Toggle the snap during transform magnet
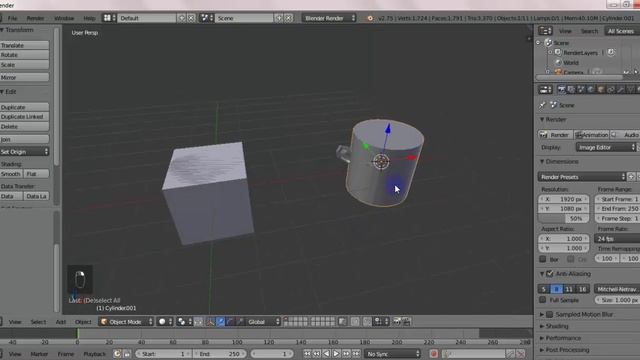Image resolution: width=640 pixels, height=360 pixels. pos(368,322)
